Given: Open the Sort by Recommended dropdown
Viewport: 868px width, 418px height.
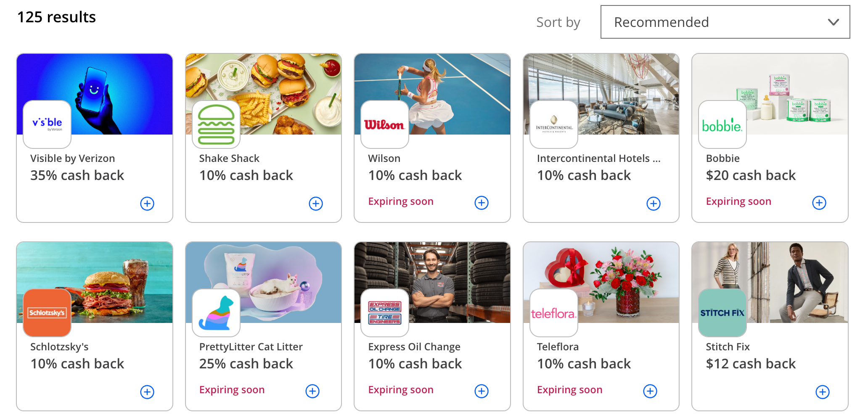Looking at the screenshot, I should (725, 22).
